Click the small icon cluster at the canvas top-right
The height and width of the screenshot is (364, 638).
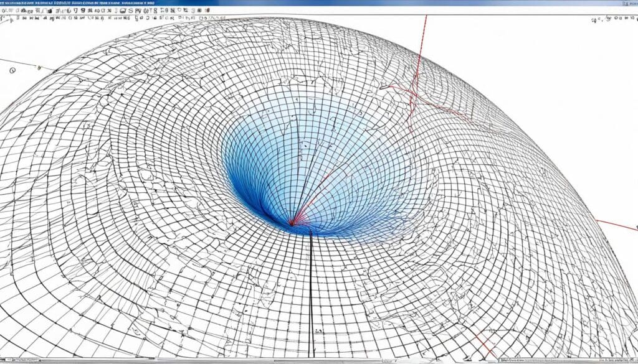(607, 20)
